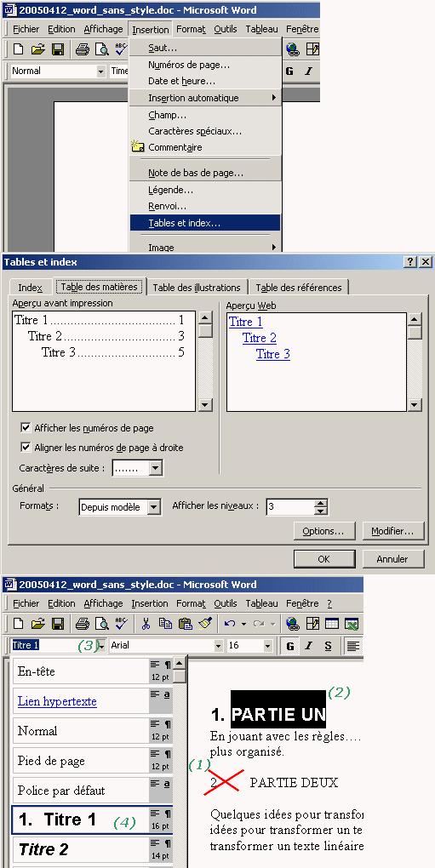
Task: Expand the Image submenu
Action: [x=205, y=248]
